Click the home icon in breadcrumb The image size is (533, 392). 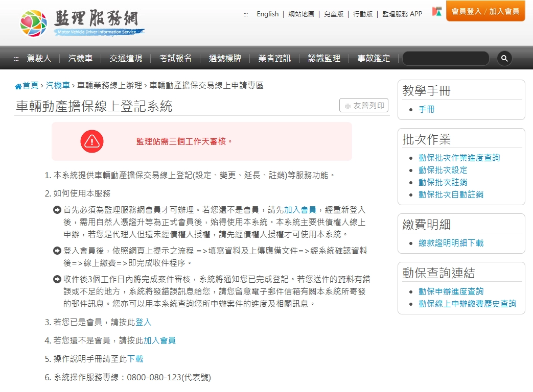pyautogui.click(x=18, y=86)
